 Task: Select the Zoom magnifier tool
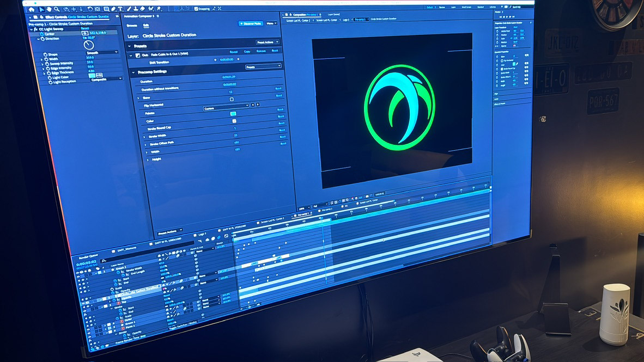(57, 9)
